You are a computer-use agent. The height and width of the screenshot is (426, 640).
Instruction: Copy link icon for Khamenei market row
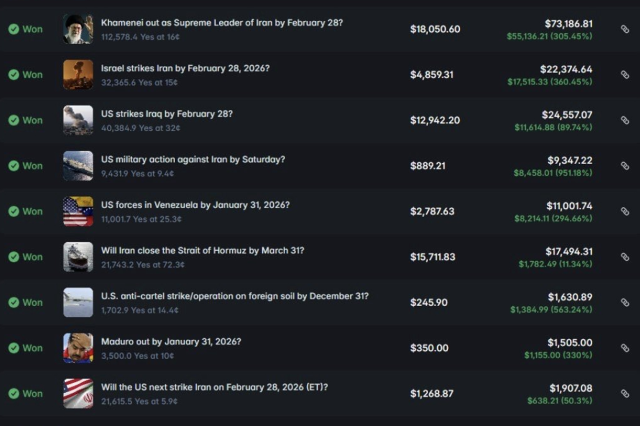click(625, 29)
